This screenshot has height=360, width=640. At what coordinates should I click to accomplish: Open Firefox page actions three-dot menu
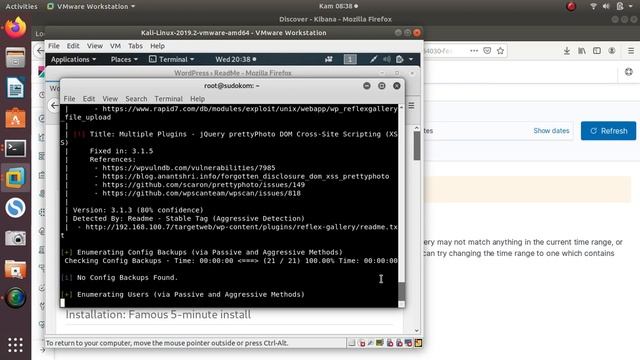point(474,51)
